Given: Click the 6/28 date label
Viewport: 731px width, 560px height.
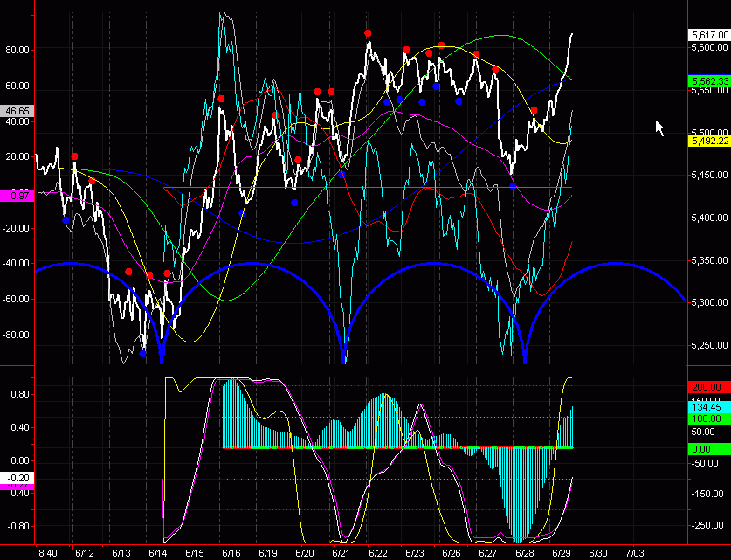Looking at the screenshot, I should 525,554.
